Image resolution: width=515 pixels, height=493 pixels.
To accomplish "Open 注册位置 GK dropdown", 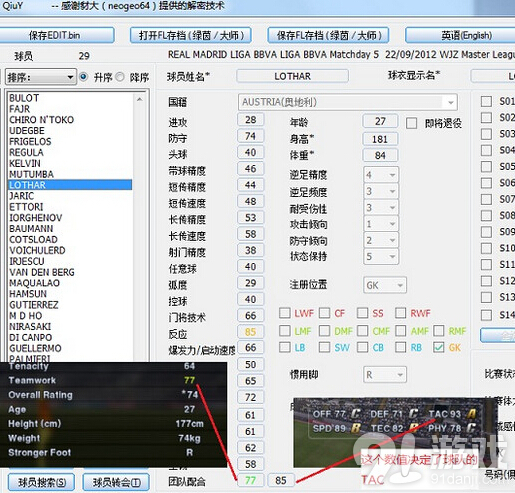I will [x=385, y=285].
